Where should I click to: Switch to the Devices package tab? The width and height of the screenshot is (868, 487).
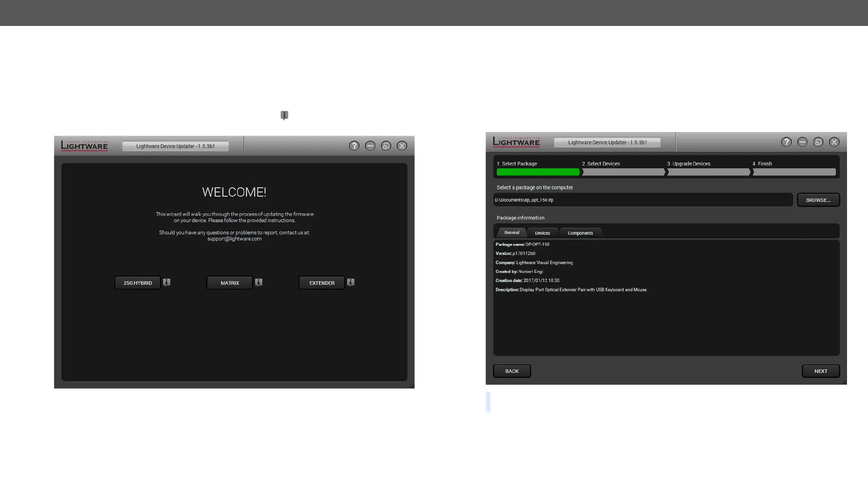542,233
